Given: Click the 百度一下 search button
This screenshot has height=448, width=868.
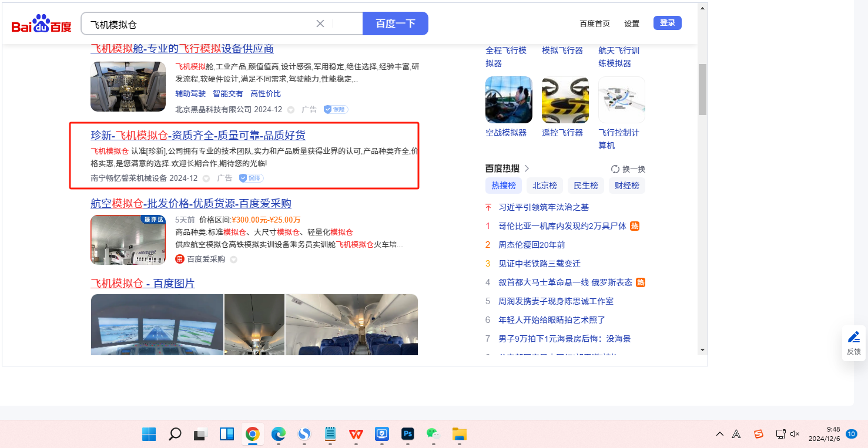Looking at the screenshot, I should 396,23.
